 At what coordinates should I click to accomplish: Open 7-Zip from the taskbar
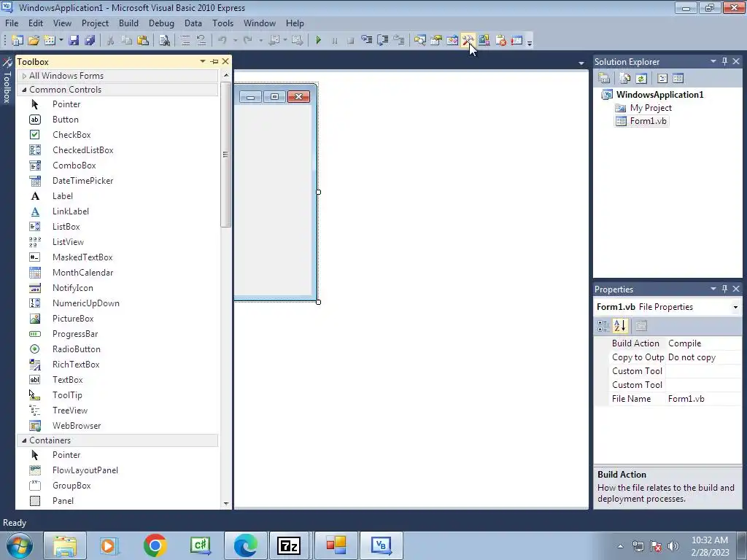pyautogui.click(x=289, y=545)
